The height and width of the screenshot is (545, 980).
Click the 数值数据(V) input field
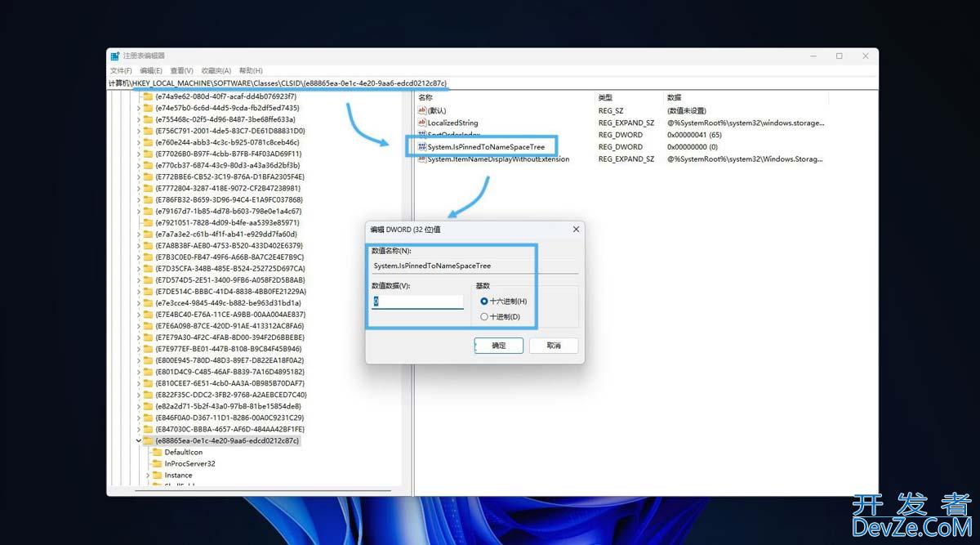[417, 302]
